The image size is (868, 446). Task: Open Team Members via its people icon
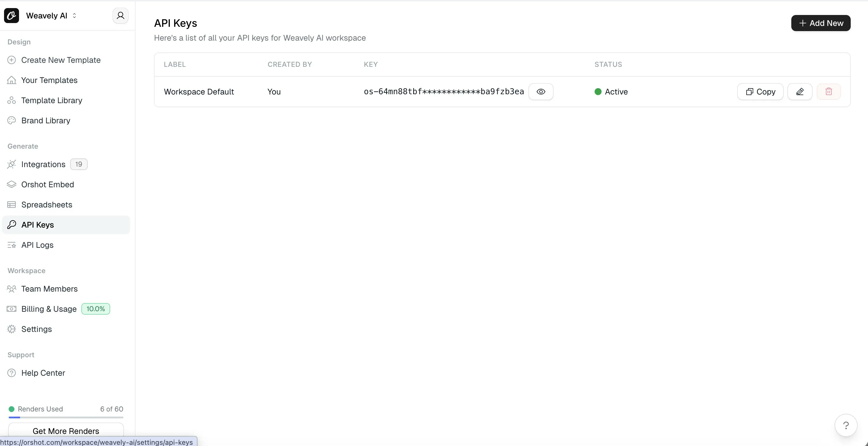click(12, 288)
